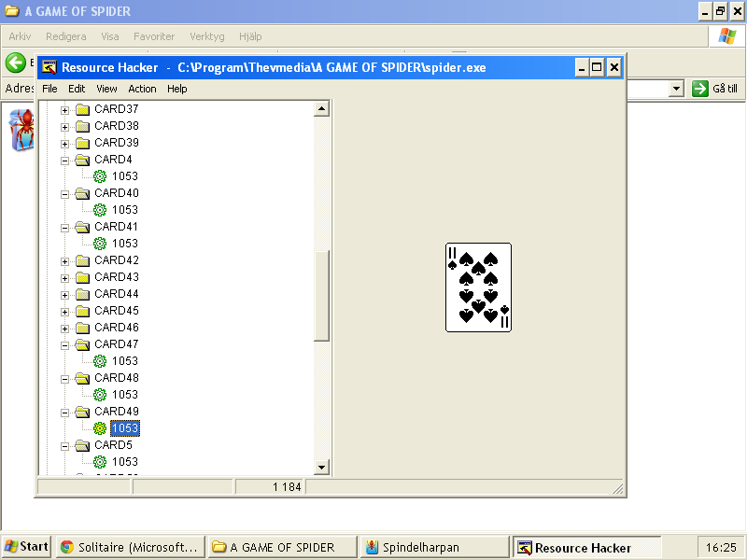Click the gear icon under CARD48
This screenshot has width=747, height=560.
pos(100,395)
